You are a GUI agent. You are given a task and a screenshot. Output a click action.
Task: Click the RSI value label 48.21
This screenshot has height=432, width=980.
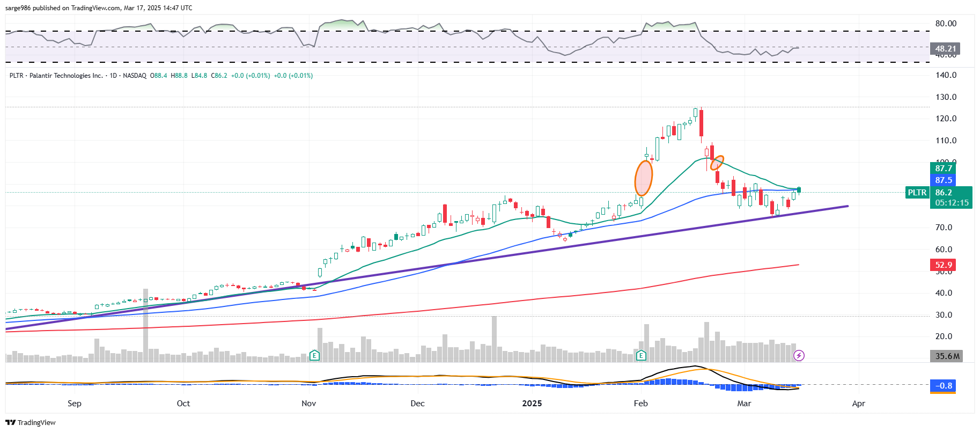pos(945,49)
